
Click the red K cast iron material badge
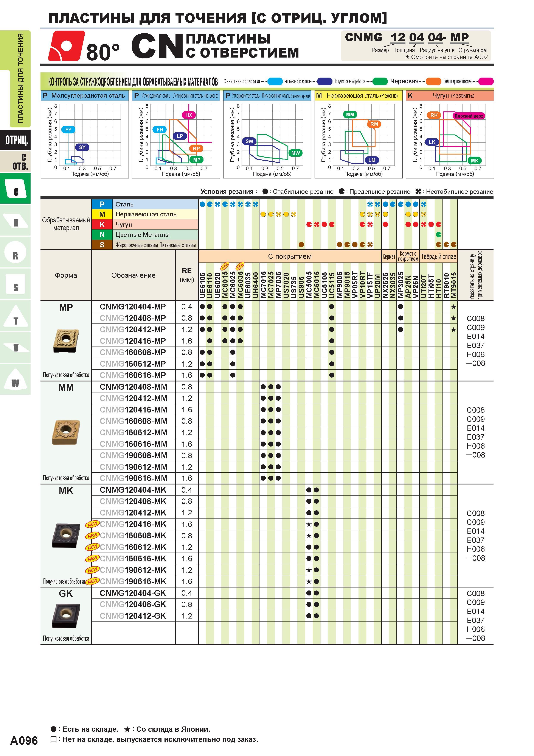(x=102, y=225)
